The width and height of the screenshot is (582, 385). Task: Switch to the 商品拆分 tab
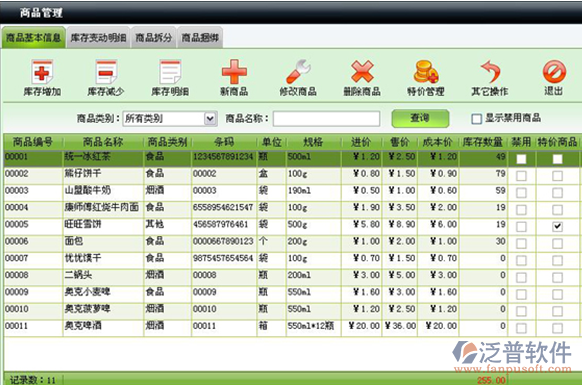(x=154, y=37)
